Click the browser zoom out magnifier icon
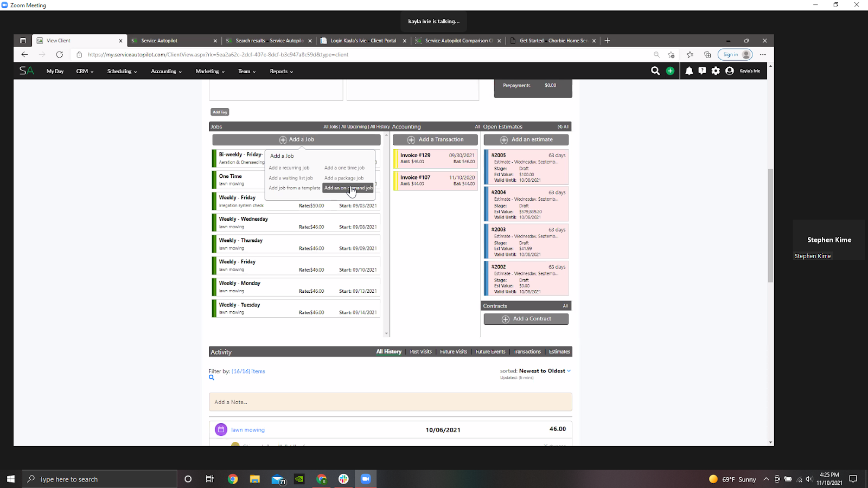 coord(656,55)
